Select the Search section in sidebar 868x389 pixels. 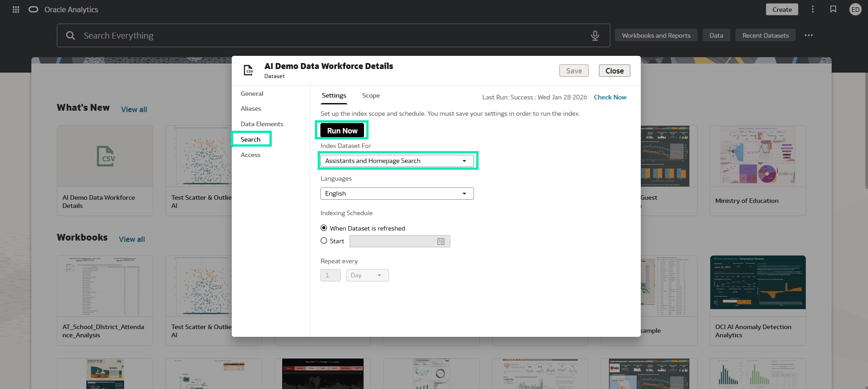(250, 139)
